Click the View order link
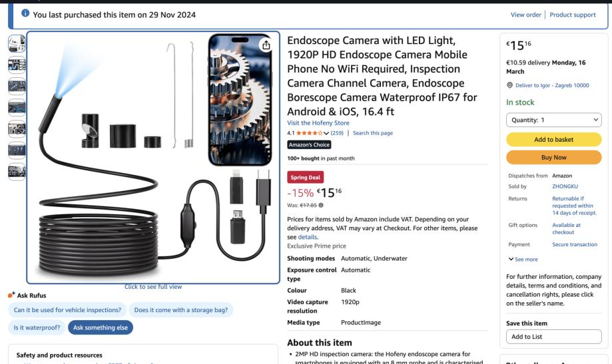The width and height of the screenshot is (612, 364). [x=525, y=15]
